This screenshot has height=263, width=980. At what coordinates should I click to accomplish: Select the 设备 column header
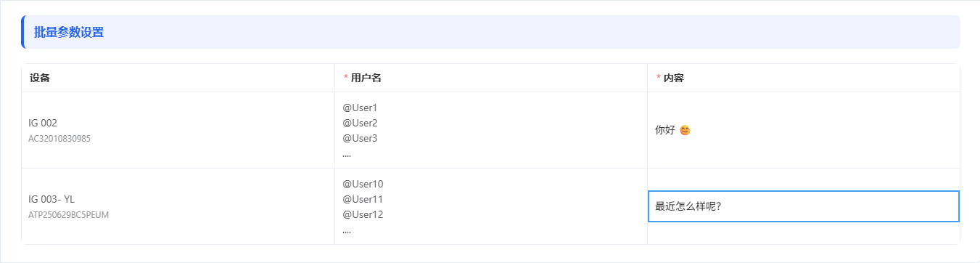click(40, 78)
